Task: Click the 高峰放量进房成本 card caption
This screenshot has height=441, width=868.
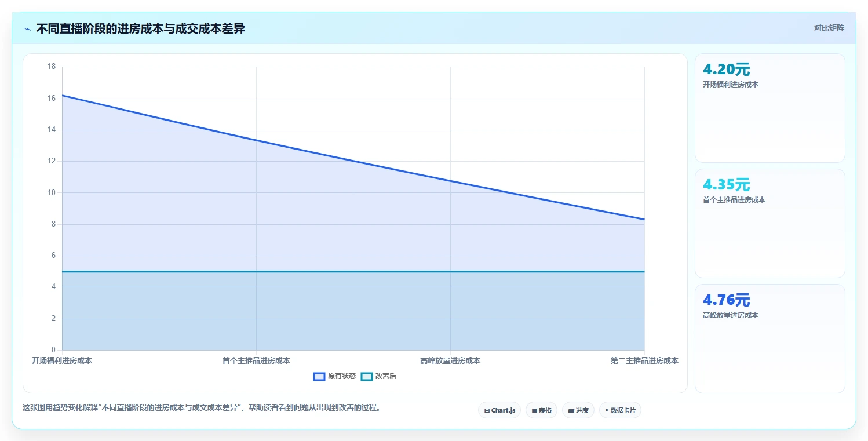Action: pos(730,315)
